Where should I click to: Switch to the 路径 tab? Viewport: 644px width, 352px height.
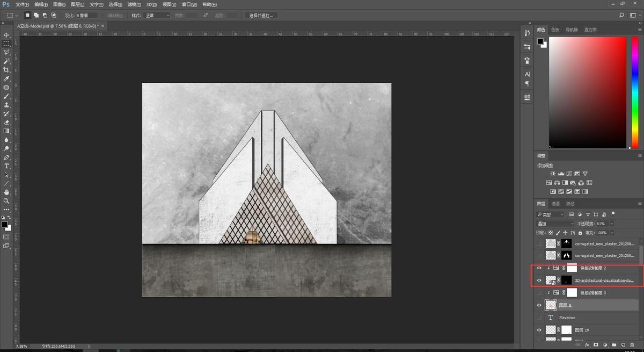pos(570,204)
